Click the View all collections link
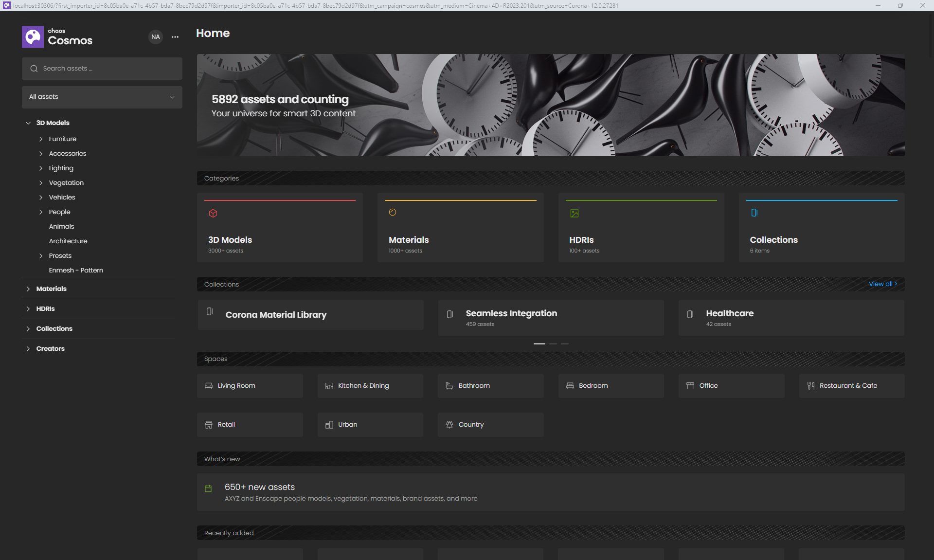934x560 pixels. [882, 284]
